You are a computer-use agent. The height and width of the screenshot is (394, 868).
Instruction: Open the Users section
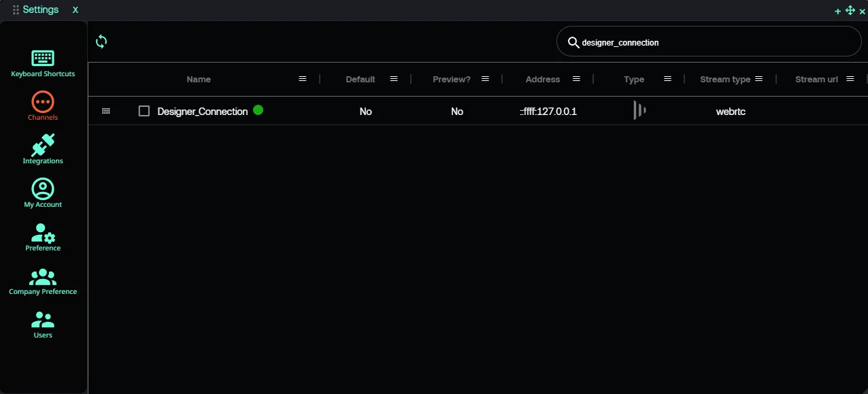(43, 320)
